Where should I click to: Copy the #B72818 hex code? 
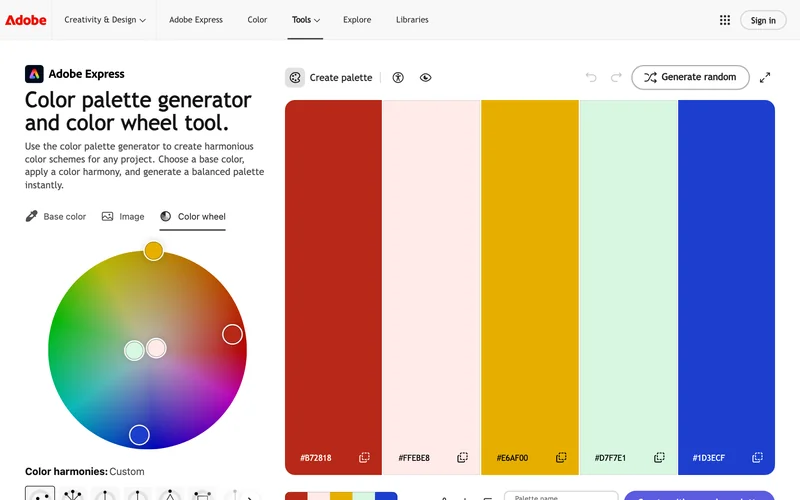364,457
